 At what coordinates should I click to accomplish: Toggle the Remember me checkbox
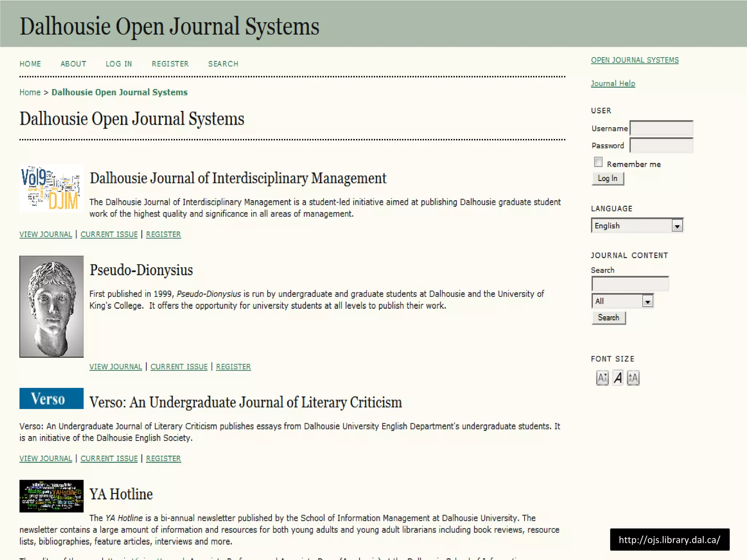pos(598,162)
